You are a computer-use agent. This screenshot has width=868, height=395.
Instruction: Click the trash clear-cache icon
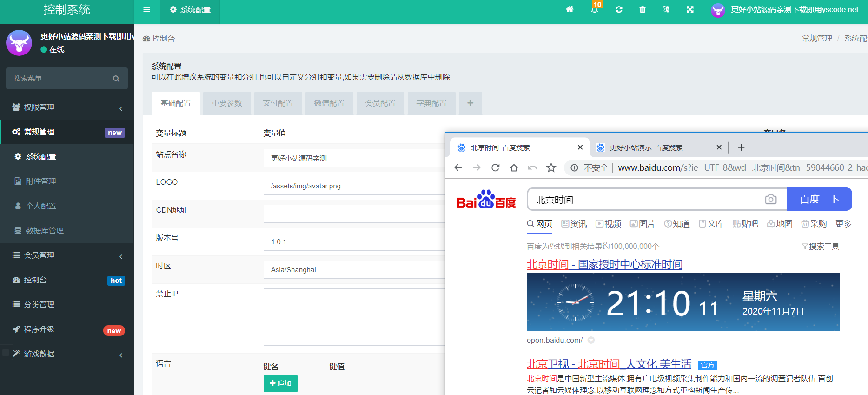pos(643,10)
